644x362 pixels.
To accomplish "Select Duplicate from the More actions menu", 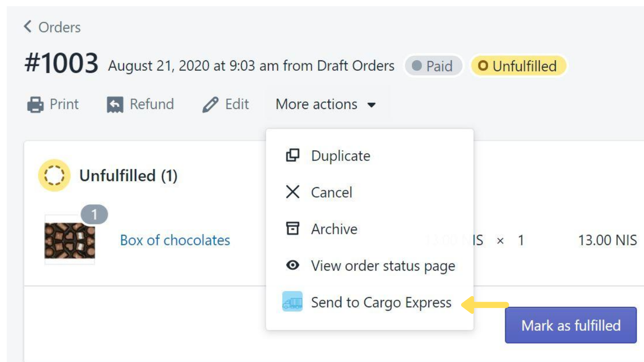I will coord(340,155).
